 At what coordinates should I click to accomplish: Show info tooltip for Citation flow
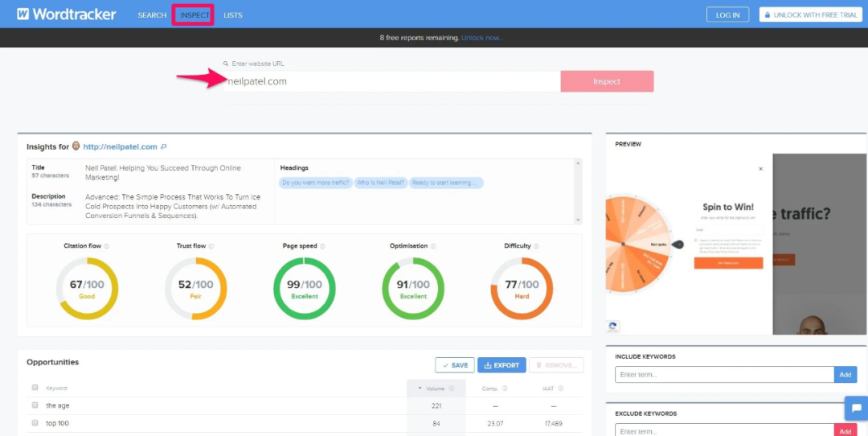(106, 246)
